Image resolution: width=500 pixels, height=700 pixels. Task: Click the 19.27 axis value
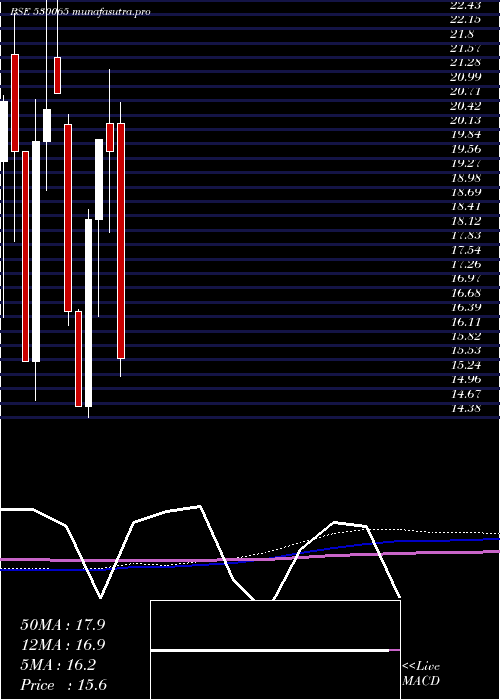tap(466, 163)
